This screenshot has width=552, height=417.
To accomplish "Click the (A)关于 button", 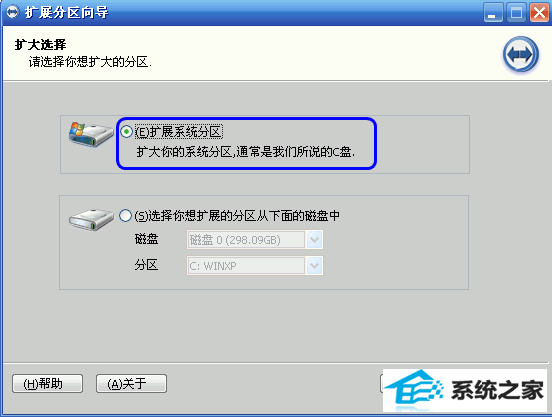I will (x=131, y=383).
